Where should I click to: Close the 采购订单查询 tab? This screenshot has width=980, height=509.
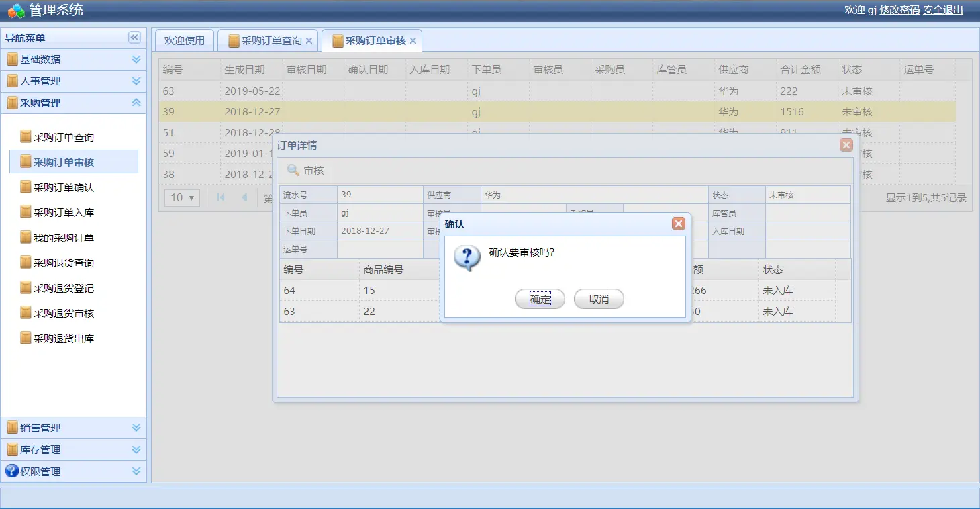pyautogui.click(x=309, y=41)
